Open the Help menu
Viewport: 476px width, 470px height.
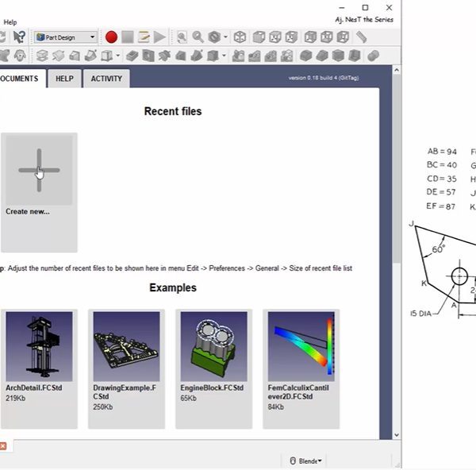[x=10, y=22]
